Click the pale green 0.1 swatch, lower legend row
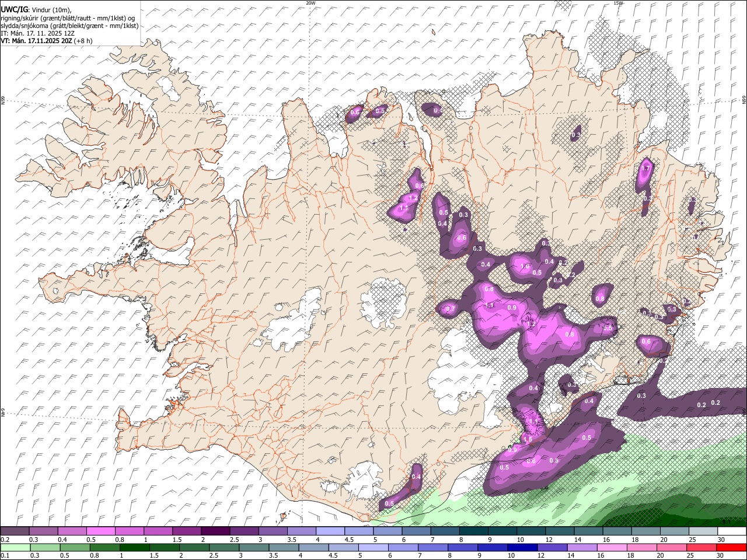Viewport: 747px width, 560px height. [15, 547]
